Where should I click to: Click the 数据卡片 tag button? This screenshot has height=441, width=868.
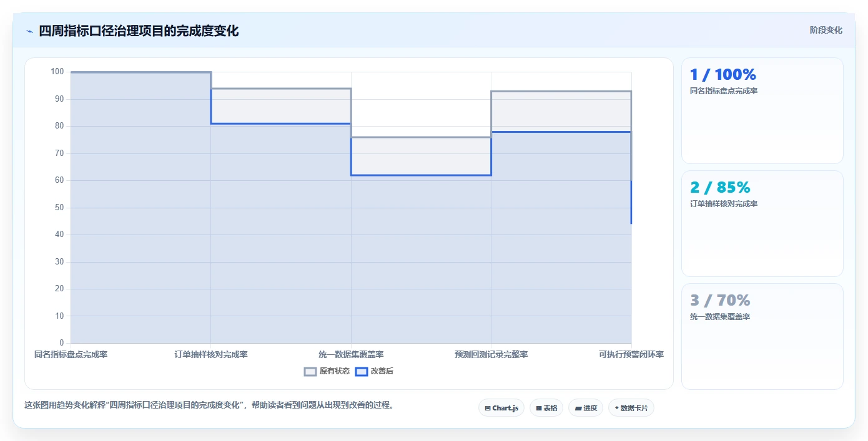coord(631,408)
